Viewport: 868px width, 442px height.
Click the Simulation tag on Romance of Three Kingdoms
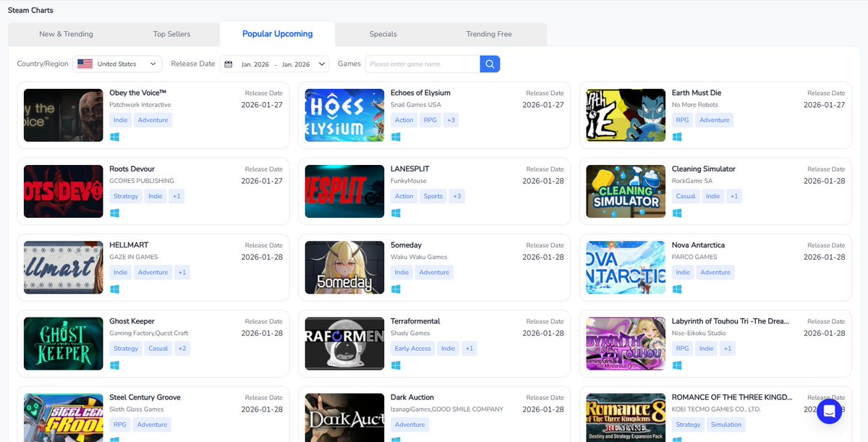tap(726, 425)
